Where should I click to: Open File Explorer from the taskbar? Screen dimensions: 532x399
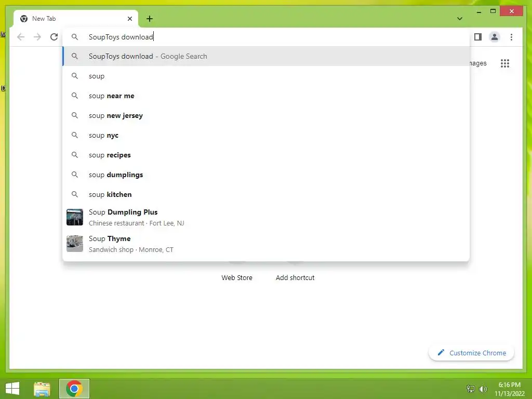click(x=42, y=389)
